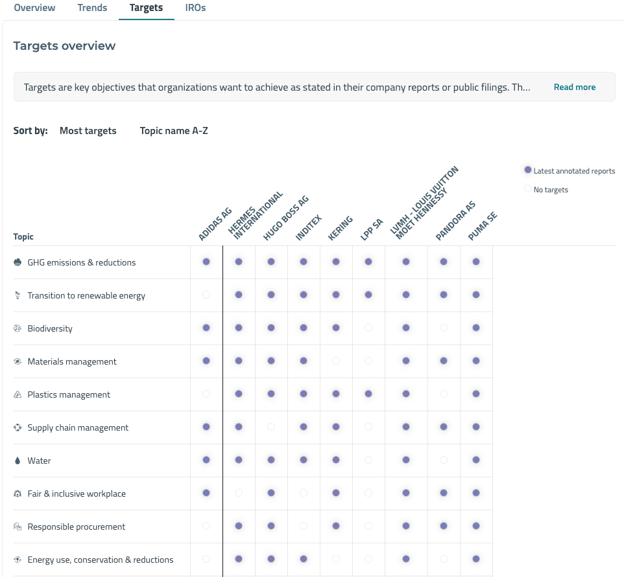Open Energy use, conservation & reductions topic

[100, 560]
